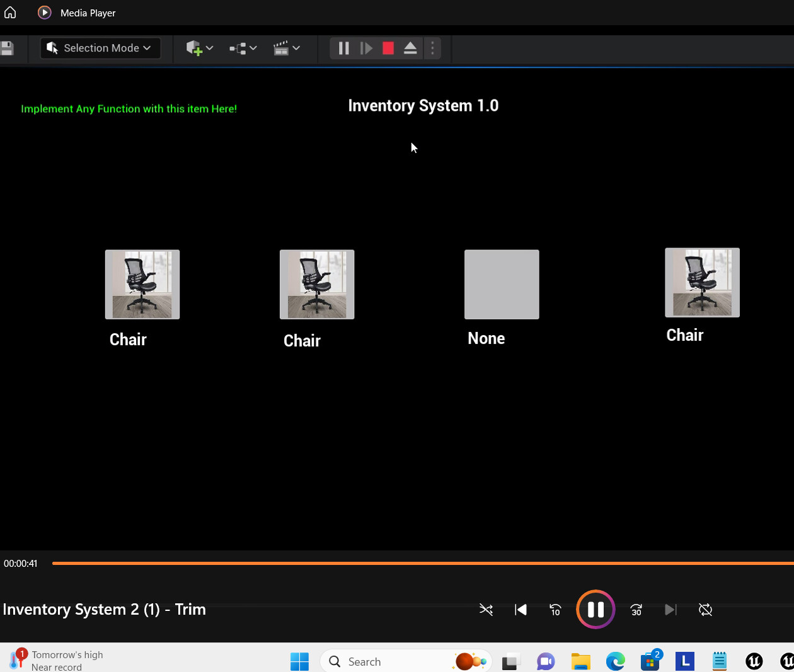Screen dimensions: 794x672
Task: Expand the Cinematics dropdown chevron
Action: (296, 48)
